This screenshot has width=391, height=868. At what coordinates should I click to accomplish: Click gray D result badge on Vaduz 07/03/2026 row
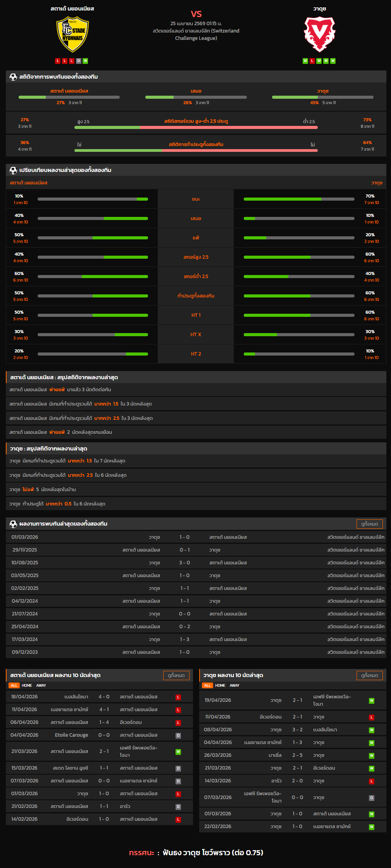[372, 798]
